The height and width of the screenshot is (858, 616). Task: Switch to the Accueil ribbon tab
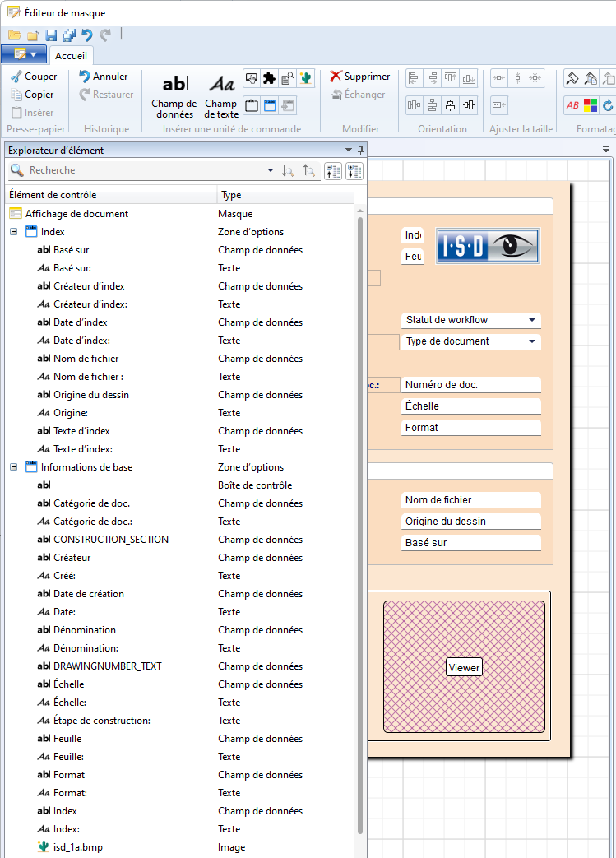pyautogui.click(x=71, y=56)
